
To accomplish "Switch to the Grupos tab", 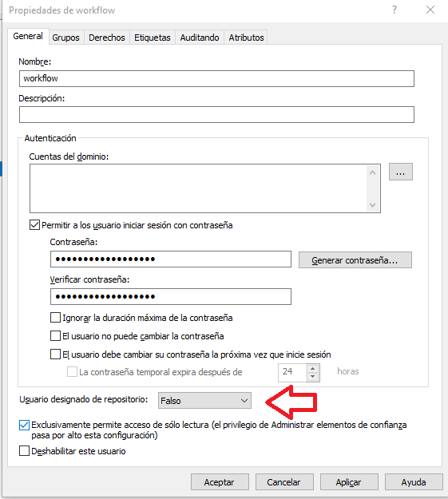I will (65, 38).
